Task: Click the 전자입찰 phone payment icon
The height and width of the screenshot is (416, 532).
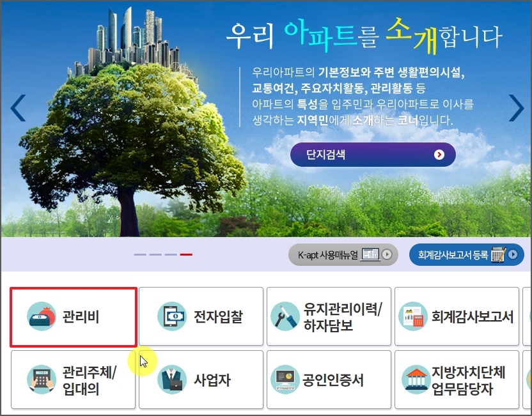Action: coord(172,316)
